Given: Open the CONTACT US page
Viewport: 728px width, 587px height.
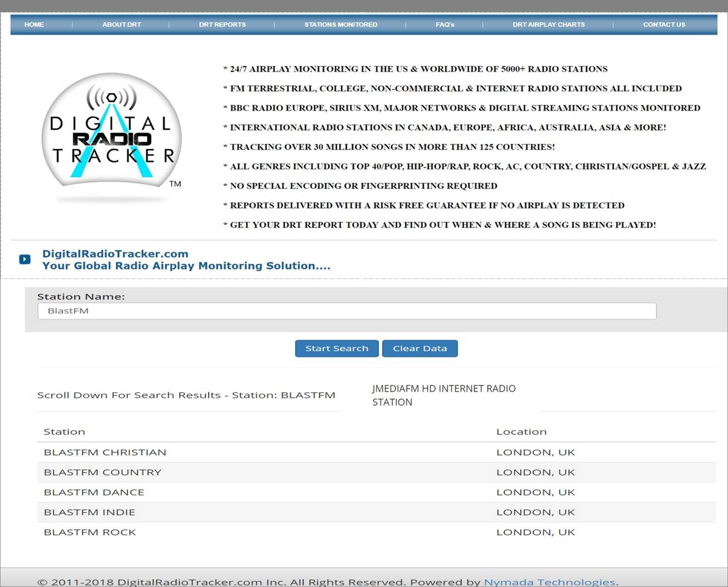Looking at the screenshot, I should (664, 25).
